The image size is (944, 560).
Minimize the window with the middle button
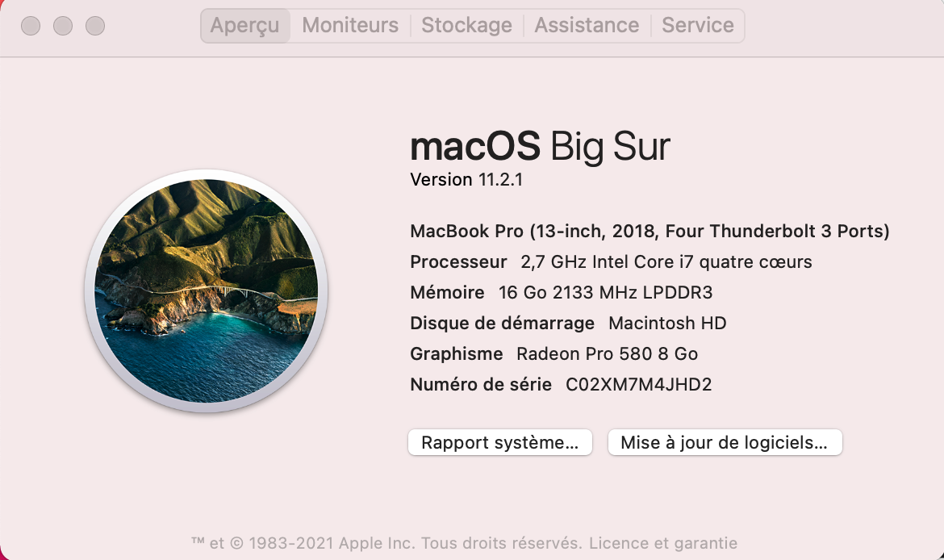point(63,26)
